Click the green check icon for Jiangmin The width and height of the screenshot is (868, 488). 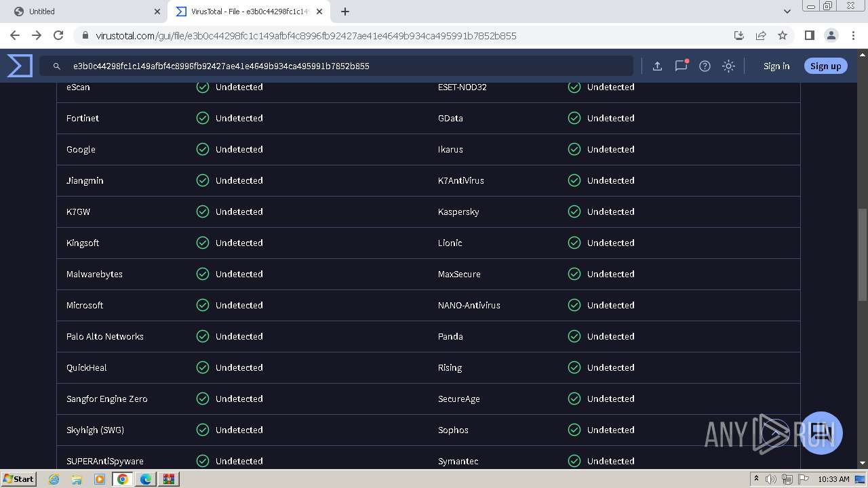pyautogui.click(x=203, y=180)
